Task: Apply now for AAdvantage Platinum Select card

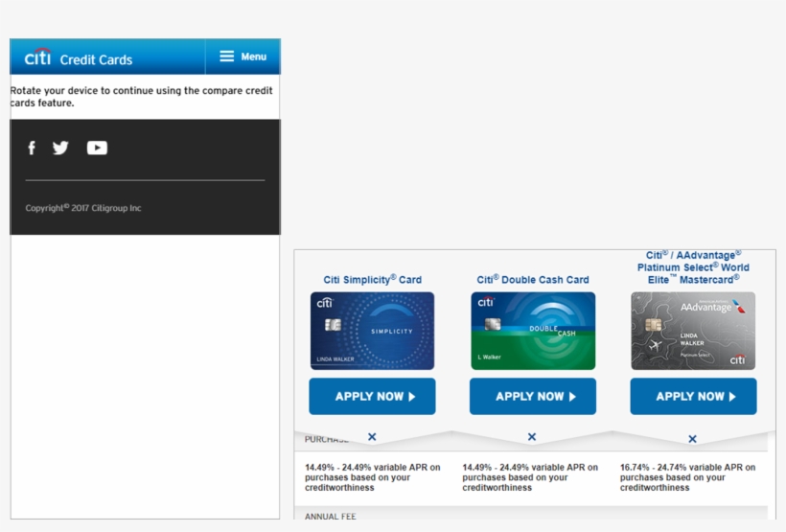Action: (x=693, y=397)
